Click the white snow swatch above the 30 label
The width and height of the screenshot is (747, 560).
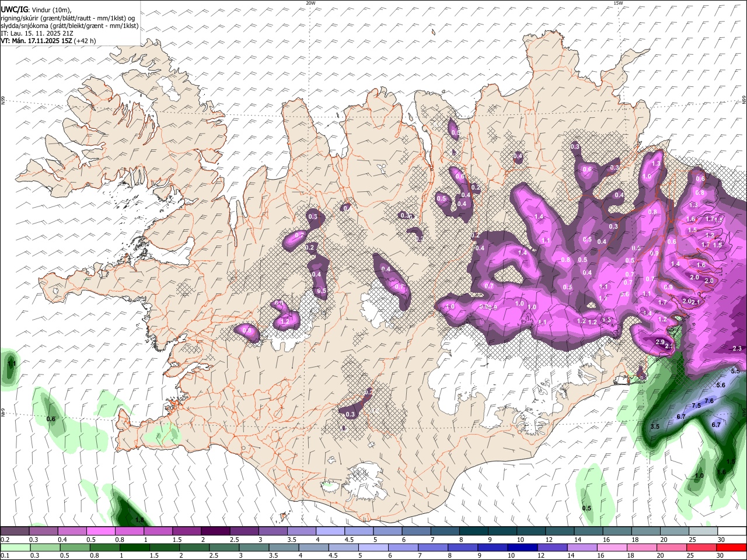pyautogui.click(x=732, y=531)
